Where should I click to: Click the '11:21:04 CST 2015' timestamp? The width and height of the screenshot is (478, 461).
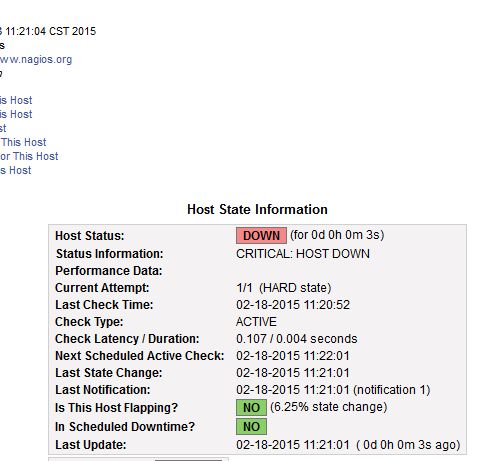click(x=50, y=31)
